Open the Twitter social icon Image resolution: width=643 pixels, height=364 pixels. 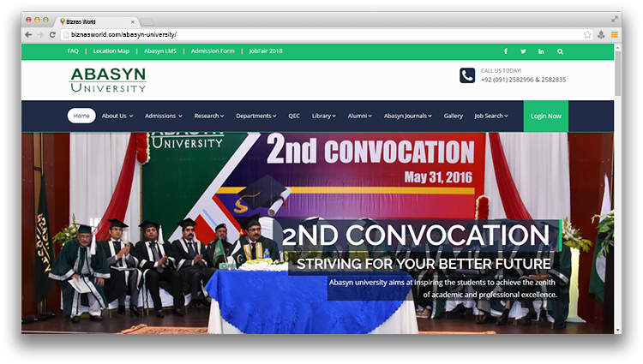click(x=523, y=51)
